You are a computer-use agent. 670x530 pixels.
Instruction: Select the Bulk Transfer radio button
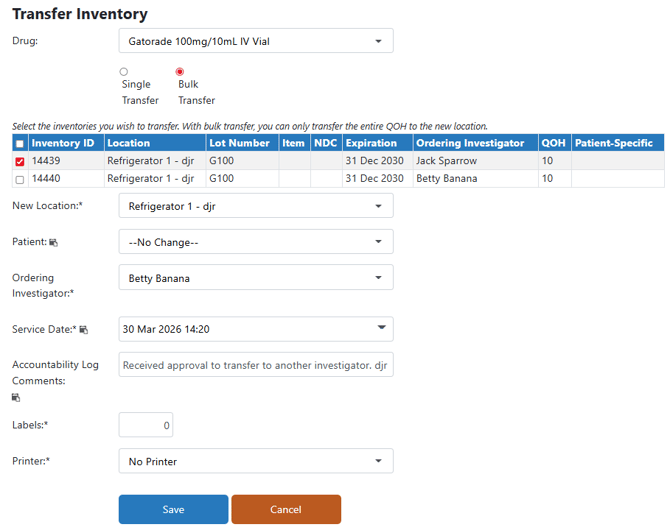(180, 71)
